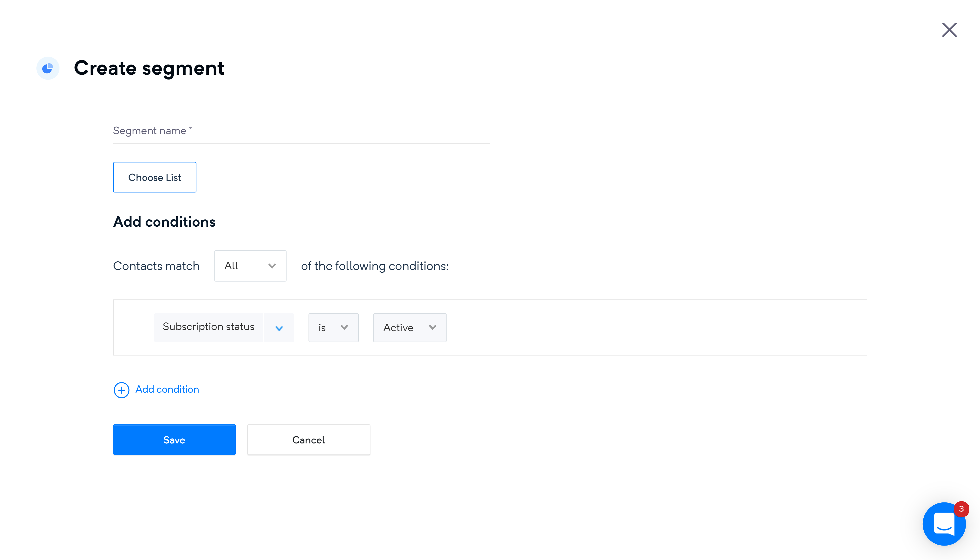
Task: Focus the Segment name input field
Action: pos(301,131)
